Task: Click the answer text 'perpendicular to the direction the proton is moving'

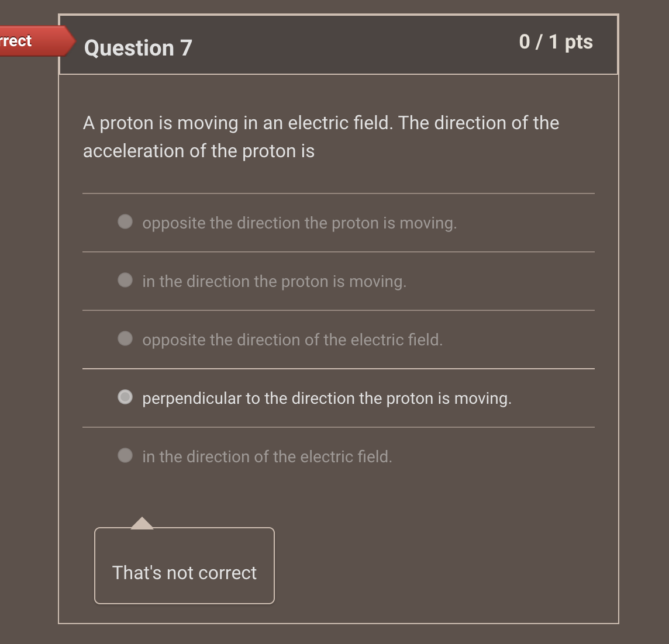Action: (327, 399)
